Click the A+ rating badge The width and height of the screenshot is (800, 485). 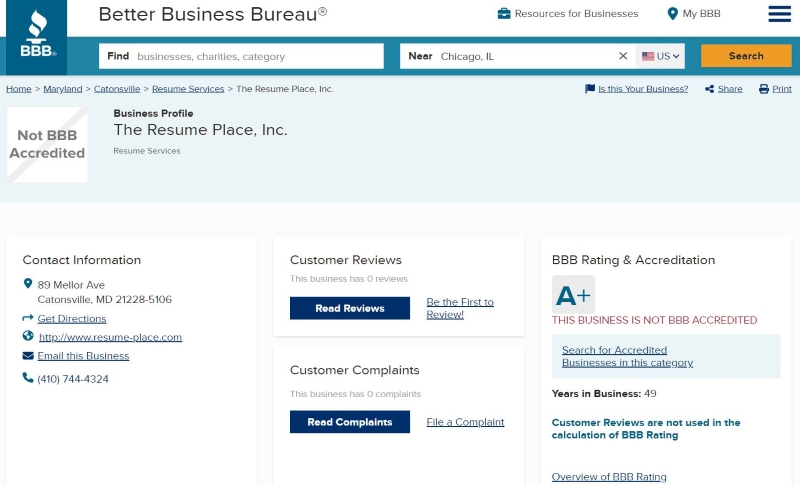click(573, 294)
